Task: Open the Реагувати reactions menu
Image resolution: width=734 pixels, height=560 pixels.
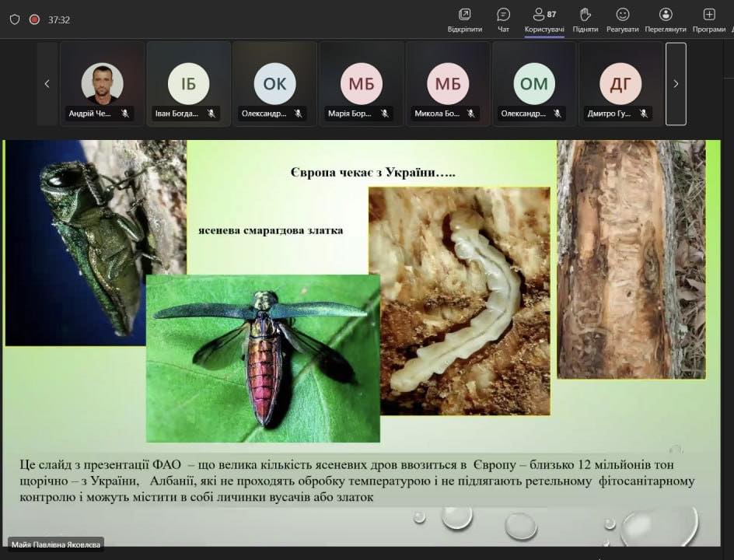Action: 623,19
